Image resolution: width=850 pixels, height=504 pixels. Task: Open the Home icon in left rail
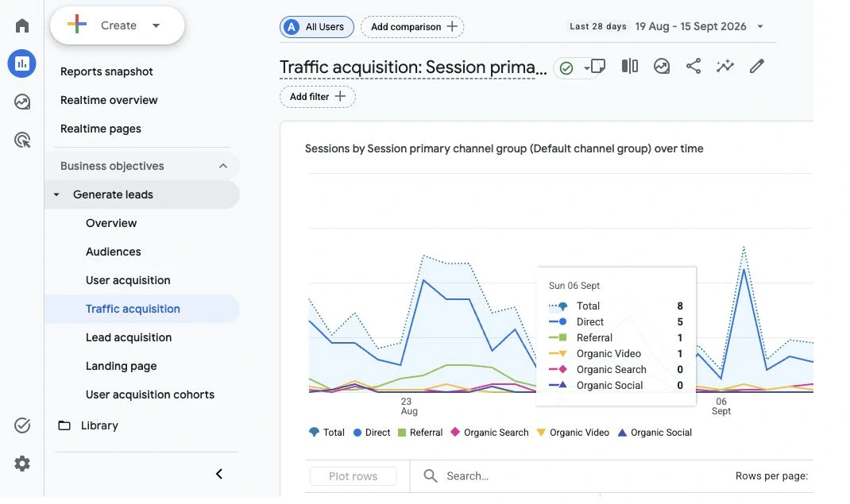click(x=22, y=25)
